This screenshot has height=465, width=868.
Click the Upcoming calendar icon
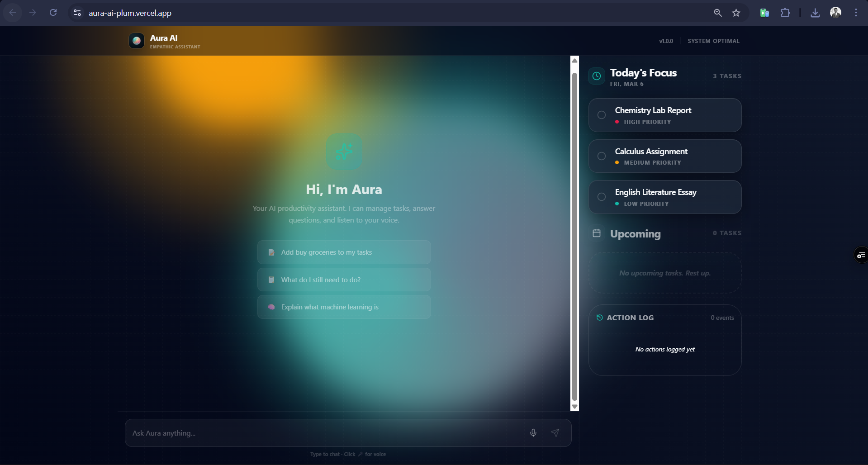pos(597,233)
